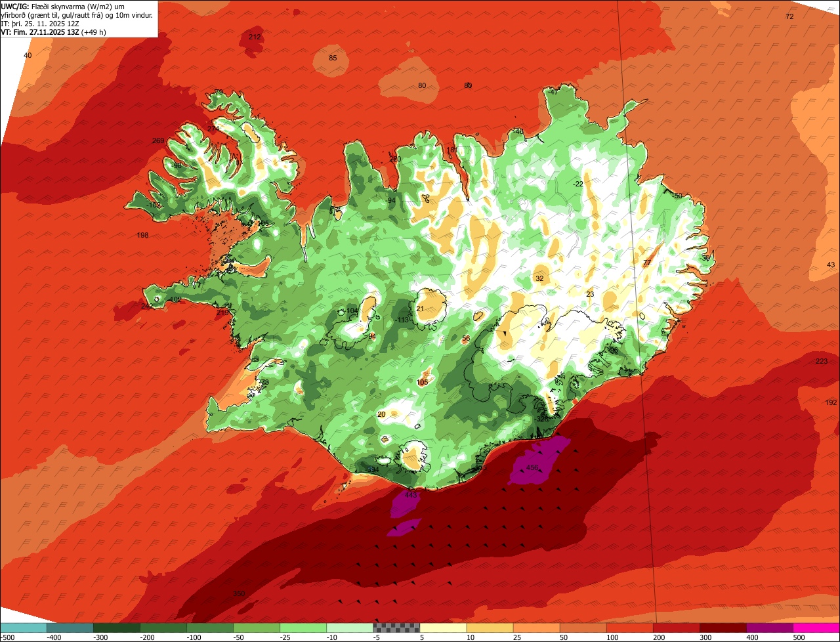Click the cyan -500 to -400 legend swatch

pyautogui.click(x=23, y=628)
